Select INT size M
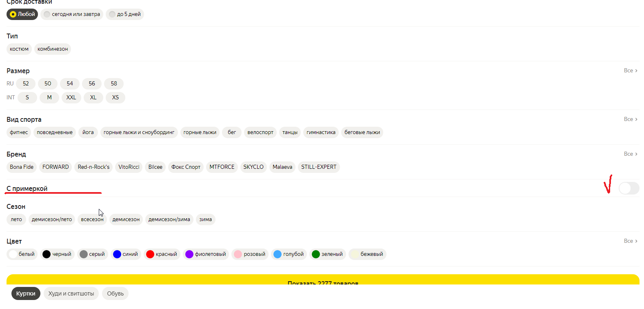The width and height of the screenshot is (644, 309). point(49,98)
